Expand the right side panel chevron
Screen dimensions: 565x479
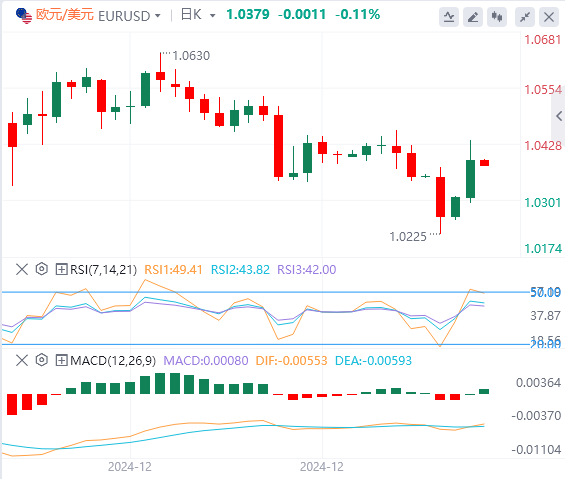tap(559, 116)
